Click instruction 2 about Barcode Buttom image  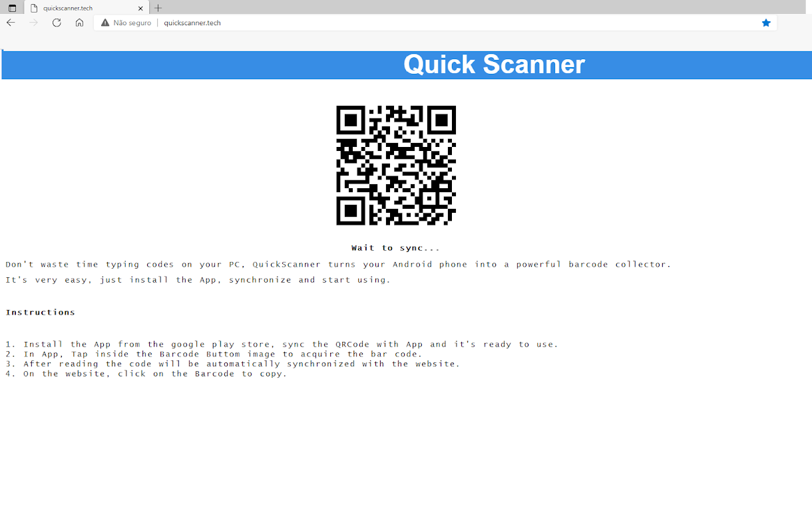click(x=214, y=354)
